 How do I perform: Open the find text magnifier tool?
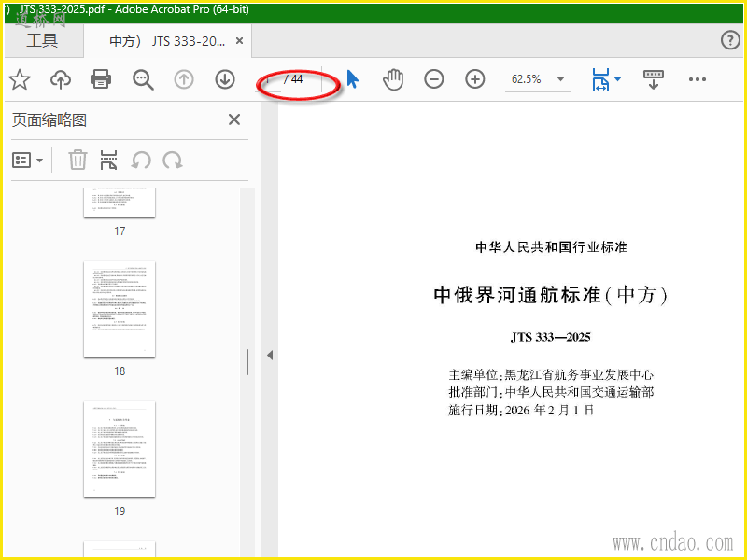(x=143, y=79)
